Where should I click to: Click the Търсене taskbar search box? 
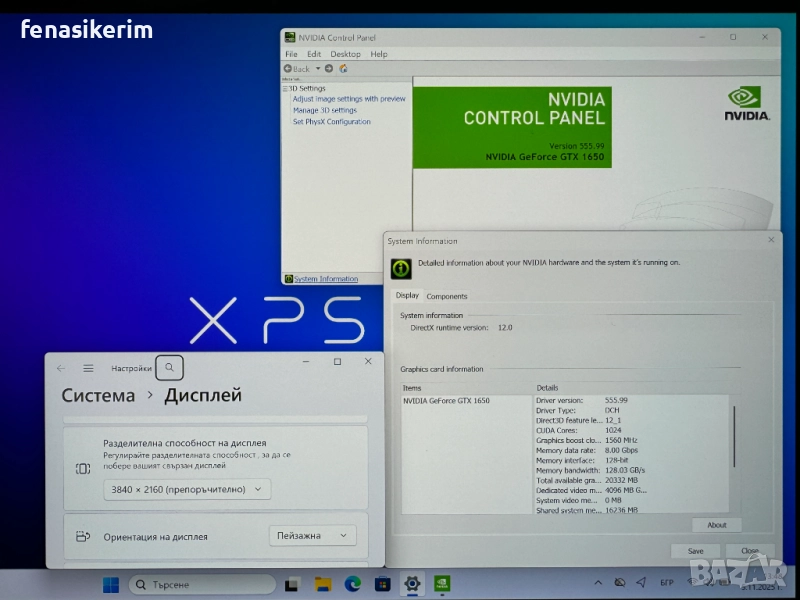203,585
